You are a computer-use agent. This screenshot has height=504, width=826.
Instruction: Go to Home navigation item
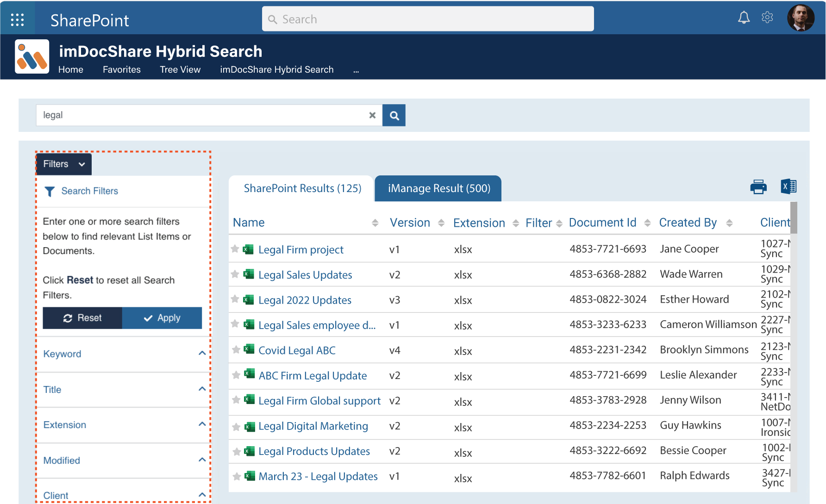point(71,69)
